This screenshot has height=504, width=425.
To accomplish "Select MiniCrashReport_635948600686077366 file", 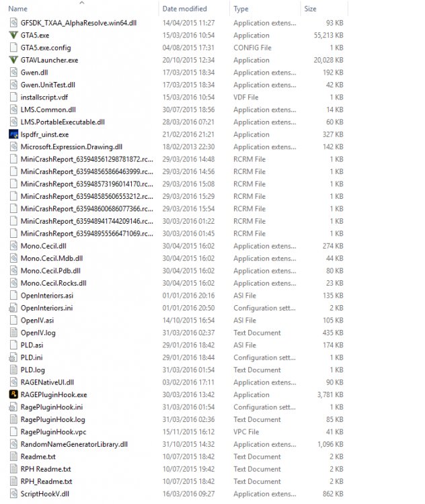I will [87, 208].
